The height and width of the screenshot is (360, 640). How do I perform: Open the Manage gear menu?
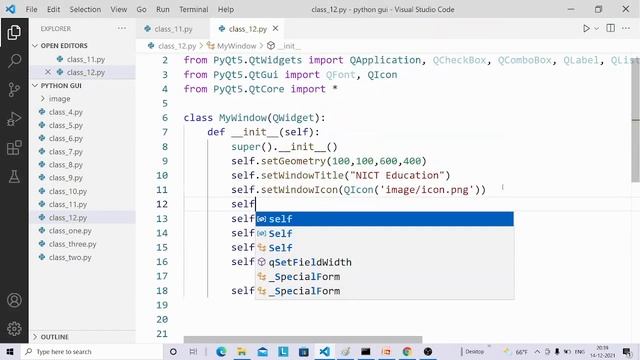coord(14,329)
